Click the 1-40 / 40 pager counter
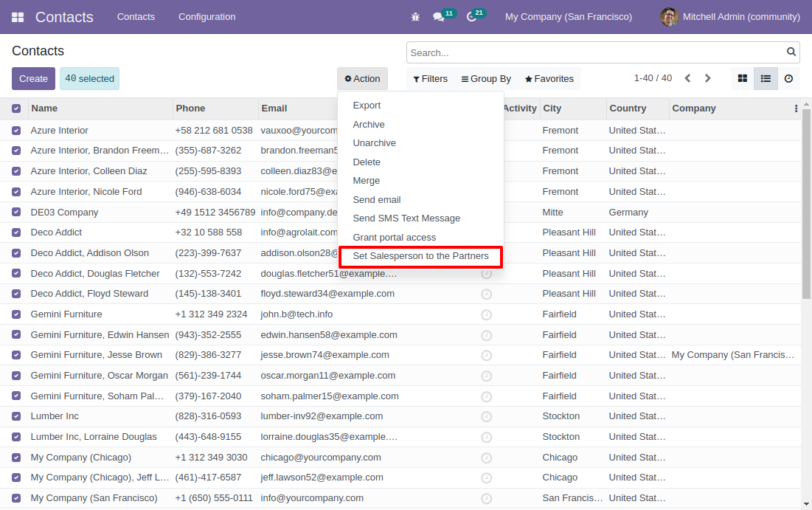The width and height of the screenshot is (812, 510). pos(653,78)
